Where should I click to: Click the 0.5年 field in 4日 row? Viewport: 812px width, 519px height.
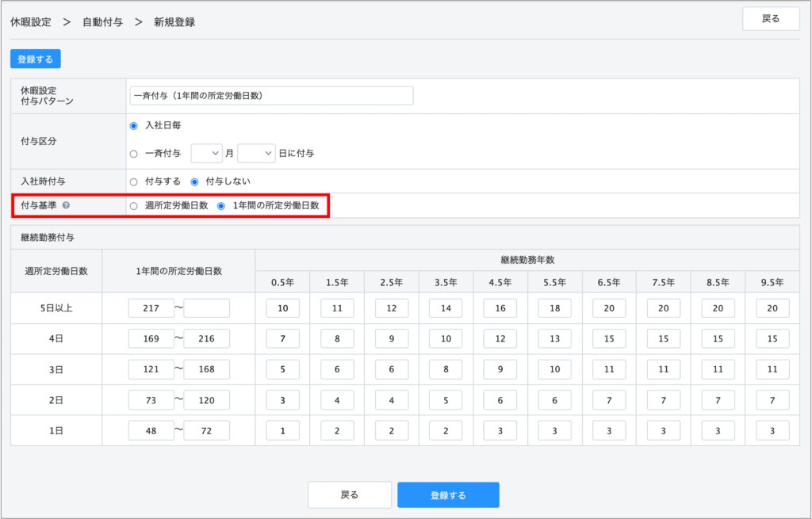click(x=282, y=338)
